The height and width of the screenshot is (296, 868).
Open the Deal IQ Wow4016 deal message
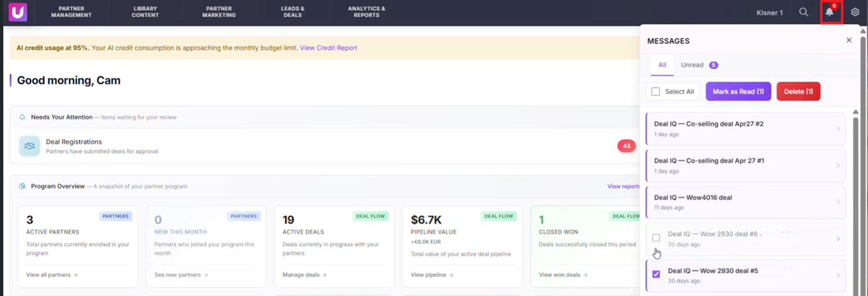pos(746,202)
